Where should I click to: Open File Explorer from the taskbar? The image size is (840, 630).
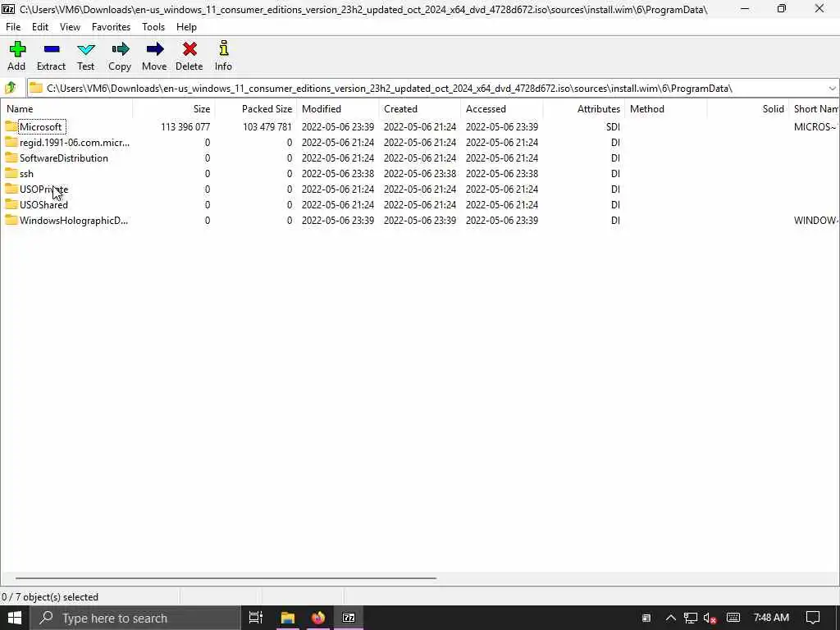click(288, 618)
